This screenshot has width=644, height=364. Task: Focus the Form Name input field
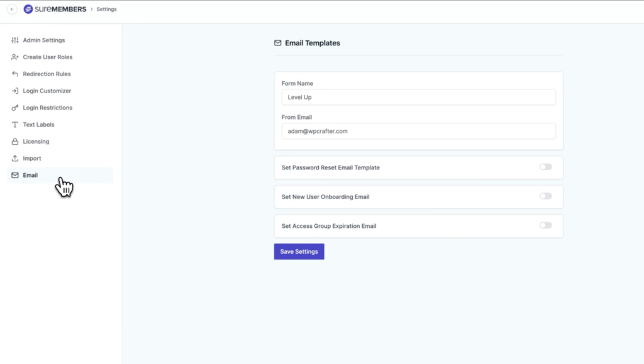coord(418,97)
